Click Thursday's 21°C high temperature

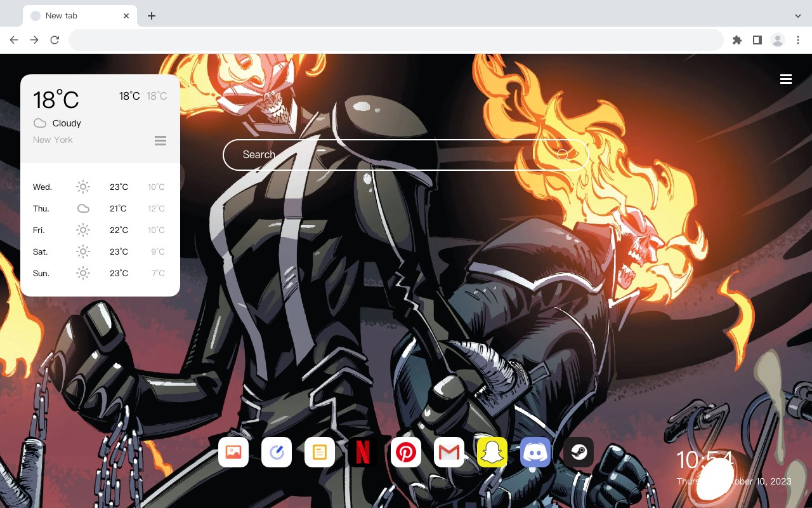(x=118, y=208)
